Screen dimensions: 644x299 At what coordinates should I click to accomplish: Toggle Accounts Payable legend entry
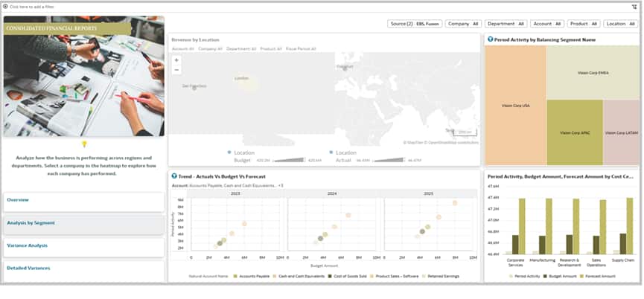coord(252,277)
